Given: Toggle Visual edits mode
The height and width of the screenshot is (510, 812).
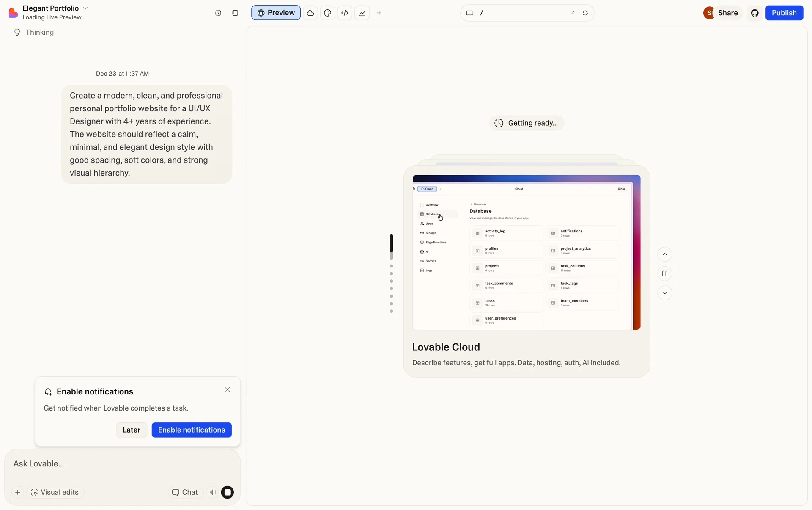Looking at the screenshot, I should pos(55,492).
